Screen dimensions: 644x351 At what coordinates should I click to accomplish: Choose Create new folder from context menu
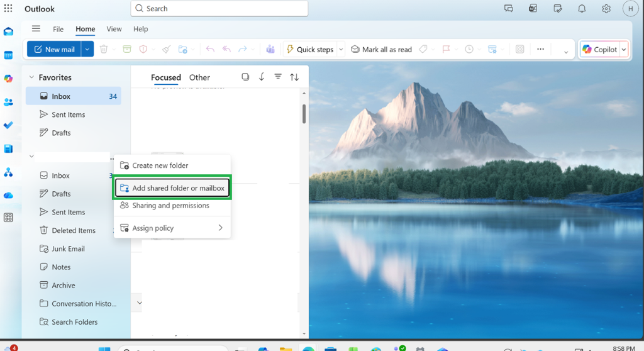172,165
